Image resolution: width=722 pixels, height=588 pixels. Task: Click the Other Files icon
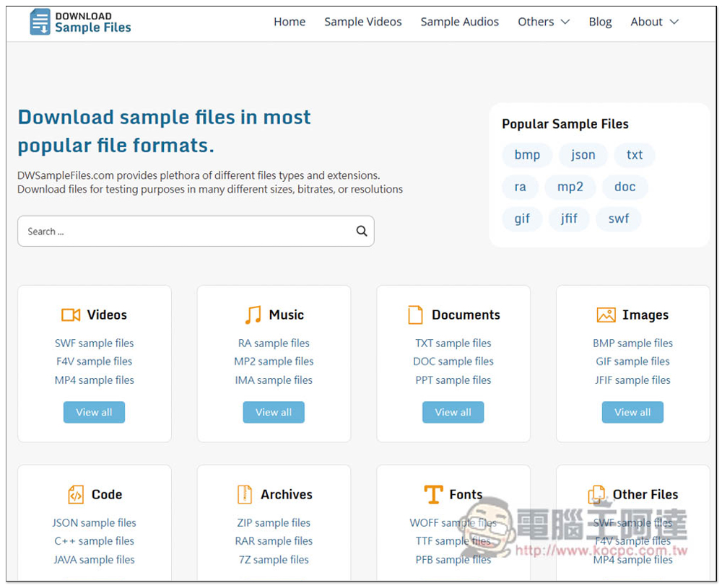click(x=597, y=495)
